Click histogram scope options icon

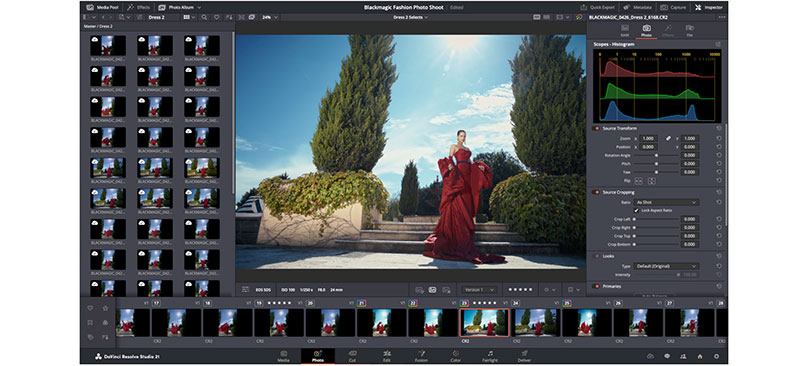(x=718, y=44)
